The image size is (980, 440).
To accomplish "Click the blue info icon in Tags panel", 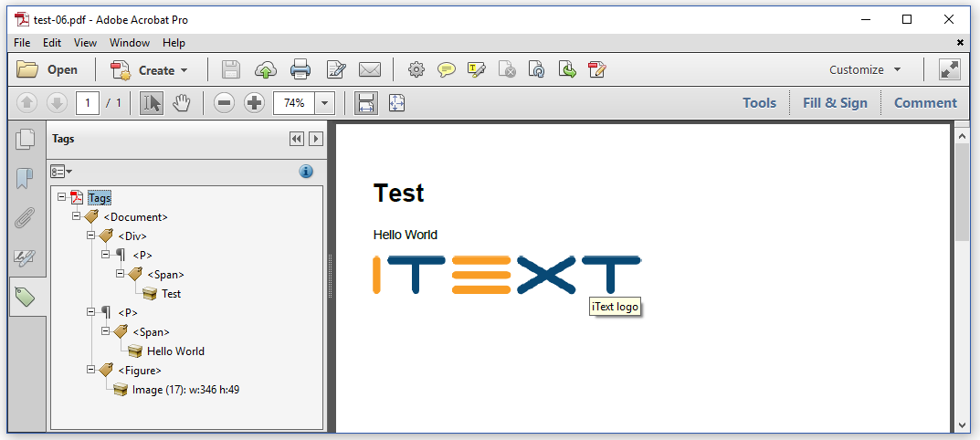I will (306, 172).
